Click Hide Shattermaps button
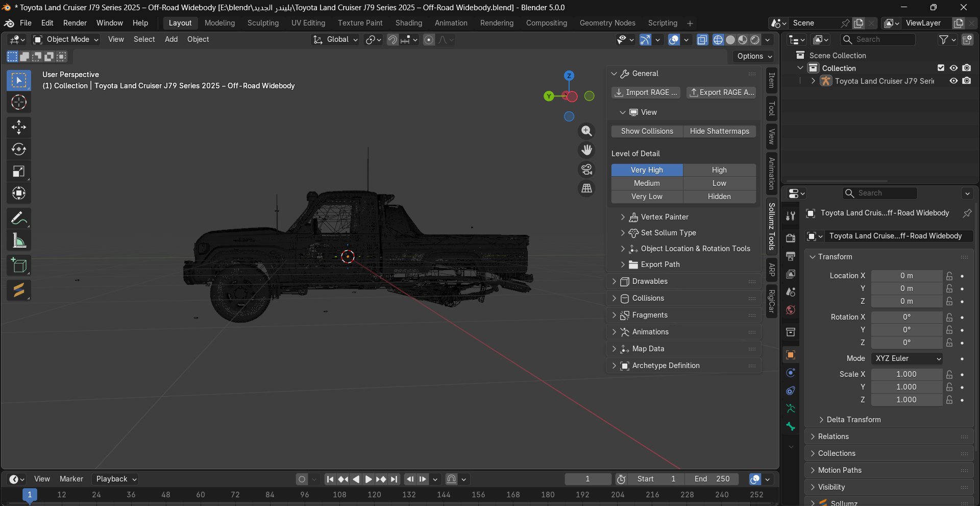980x506 pixels. 720,131
